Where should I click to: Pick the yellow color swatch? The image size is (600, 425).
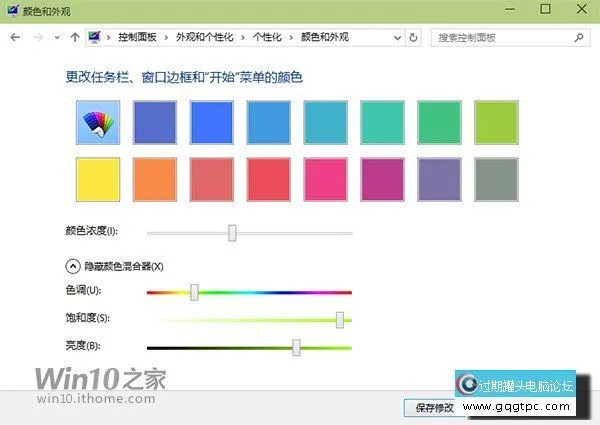pos(98,178)
